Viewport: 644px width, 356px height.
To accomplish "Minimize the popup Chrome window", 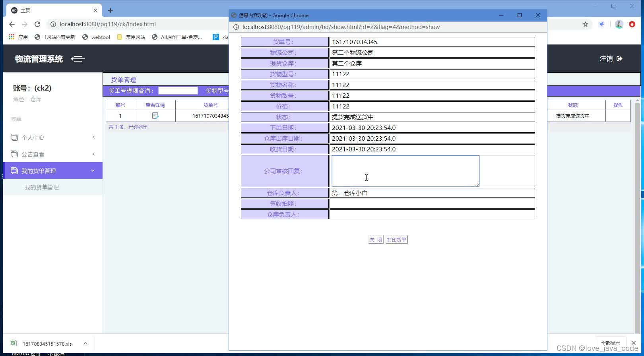I will 501,15.
